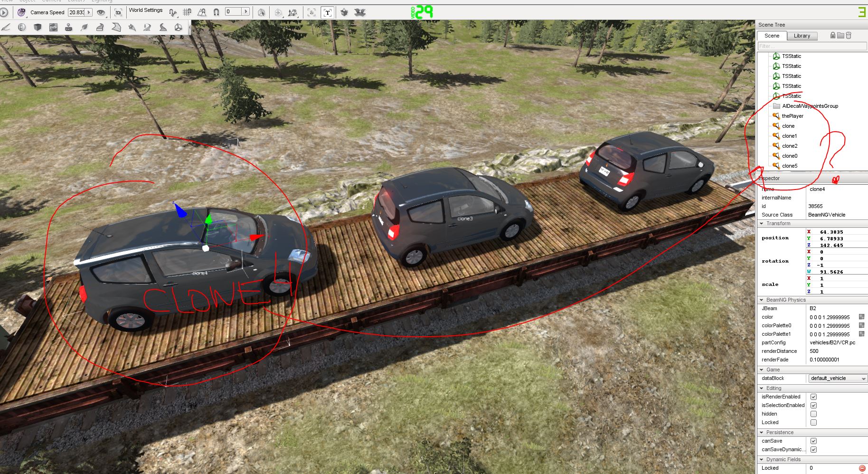868x474 pixels.
Task: Open the dataBlock default_vehicle dropdown
Action: tap(838, 378)
